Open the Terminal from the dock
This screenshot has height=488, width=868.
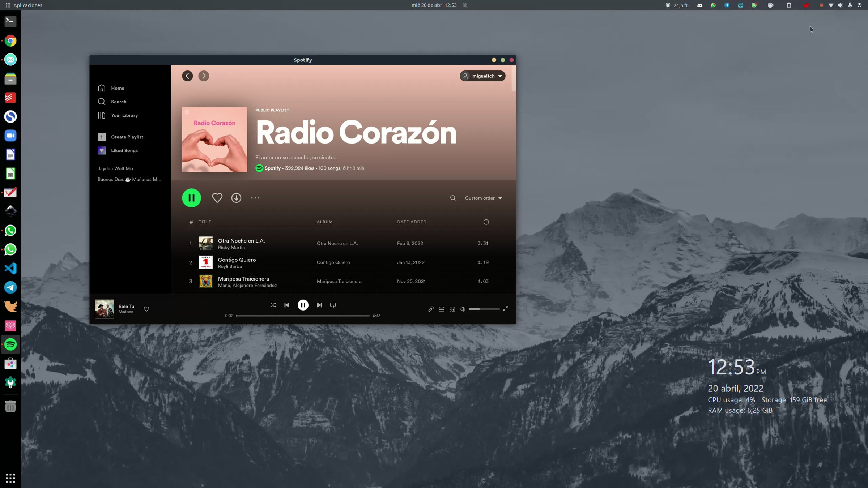(10, 21)
